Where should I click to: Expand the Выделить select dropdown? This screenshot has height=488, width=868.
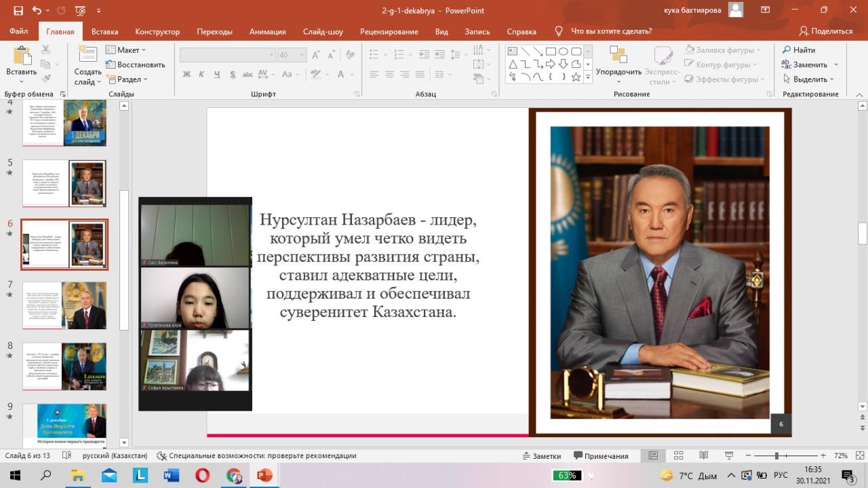[810, 79]
